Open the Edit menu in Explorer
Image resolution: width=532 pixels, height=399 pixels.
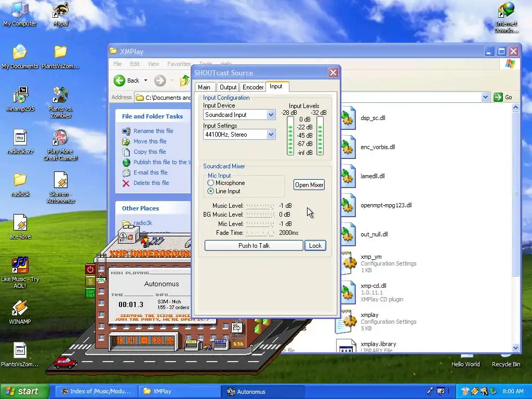point(135,64)
